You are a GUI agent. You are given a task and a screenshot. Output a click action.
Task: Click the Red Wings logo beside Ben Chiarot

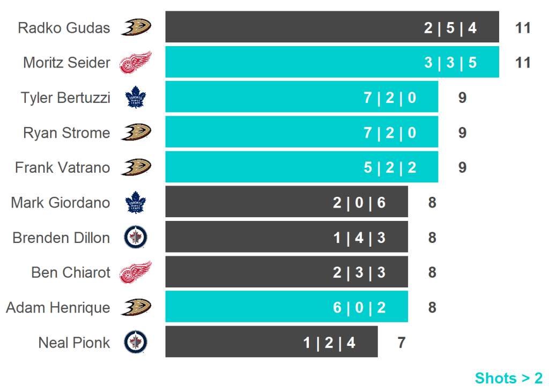click(135, 272)
